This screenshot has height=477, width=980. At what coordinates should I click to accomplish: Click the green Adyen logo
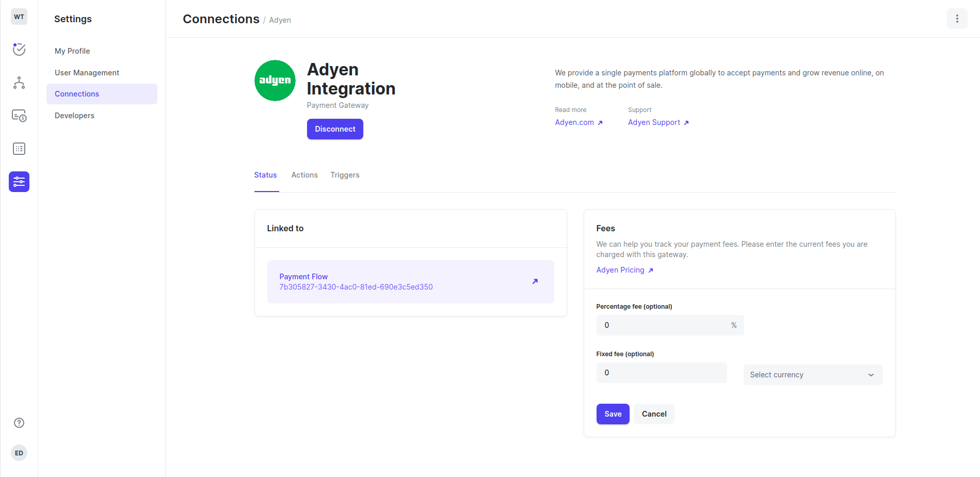click(x=275, y=81)
